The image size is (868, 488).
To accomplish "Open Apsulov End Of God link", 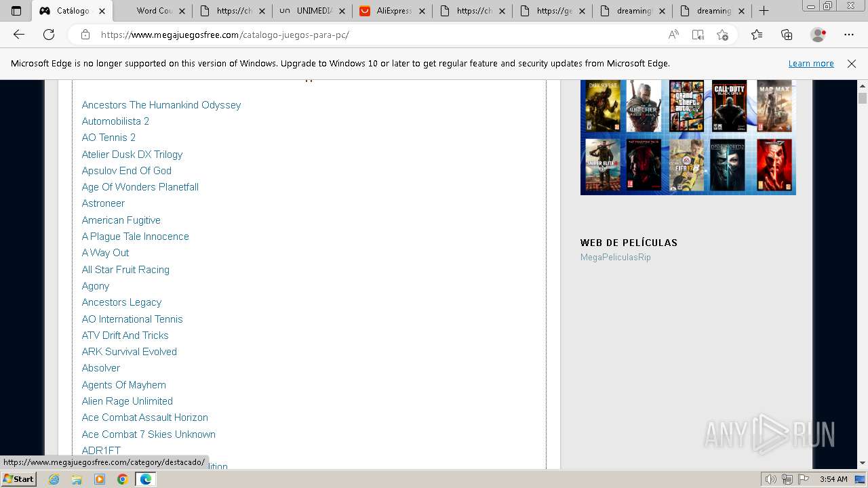I will click(127, 171).
